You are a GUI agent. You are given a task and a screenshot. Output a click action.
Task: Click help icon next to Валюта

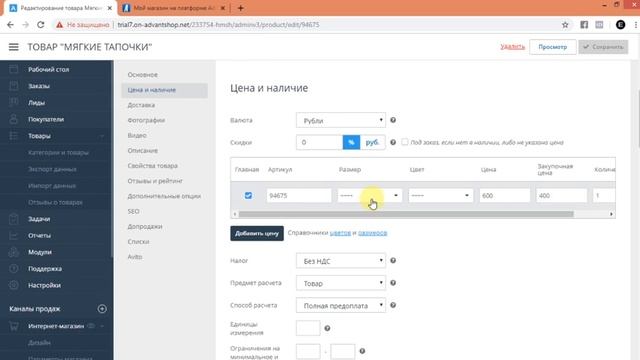(393, 120)
